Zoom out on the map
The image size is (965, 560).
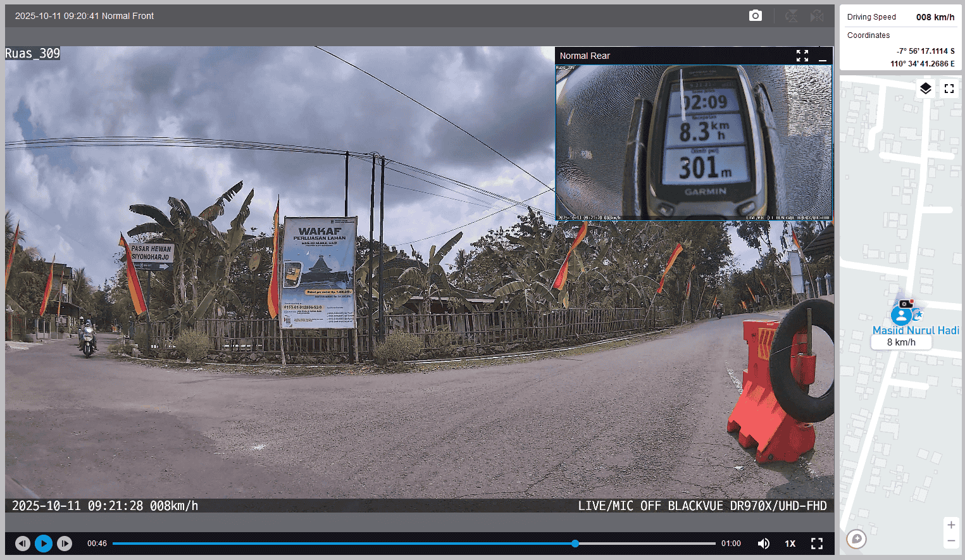pos(950,540)
